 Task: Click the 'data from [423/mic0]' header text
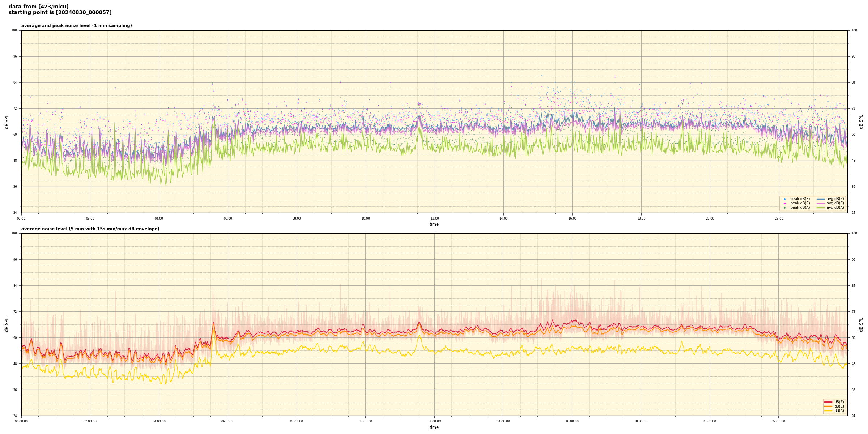tap(38, 7)
